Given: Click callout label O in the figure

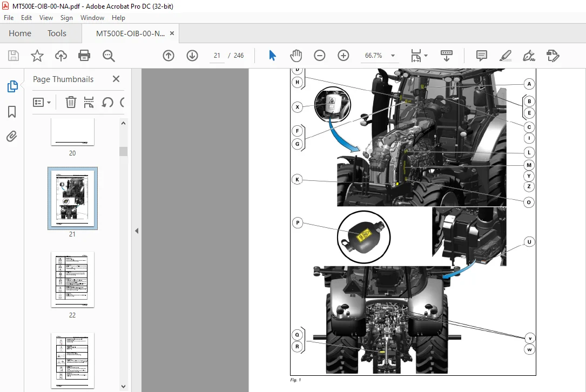Looking at the screenshot, I should [x=528, y=202].
